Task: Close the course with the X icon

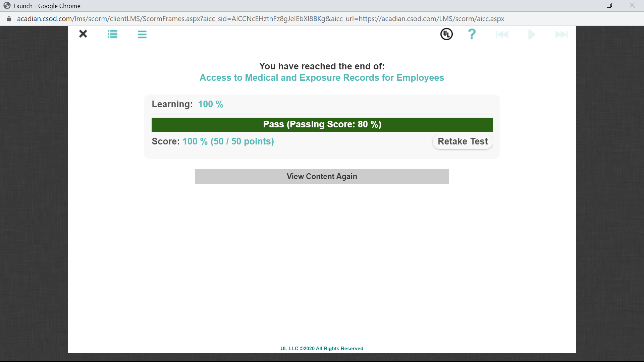Action: [x=83, y=34]
